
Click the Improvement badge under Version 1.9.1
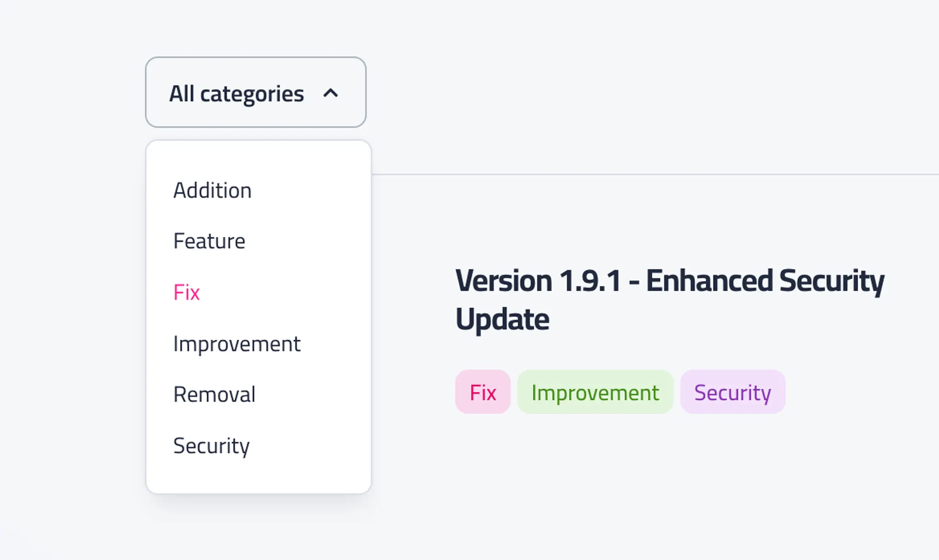pos(595,392)
